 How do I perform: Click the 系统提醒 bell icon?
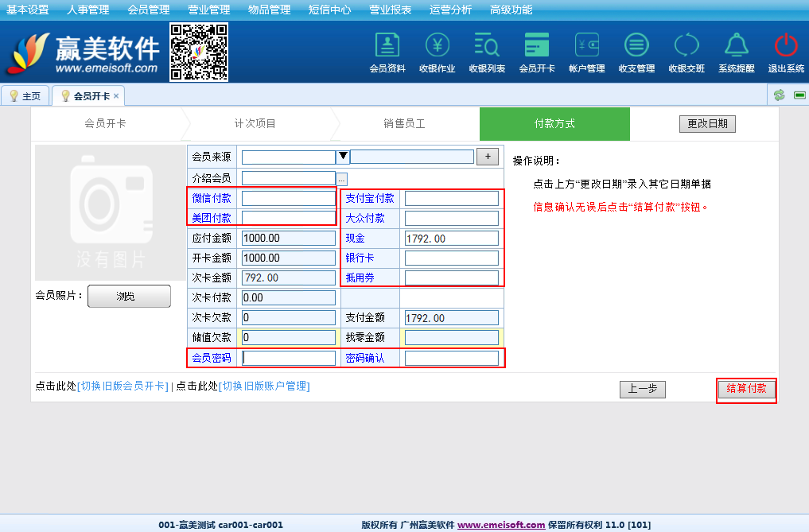coord(737,45)
